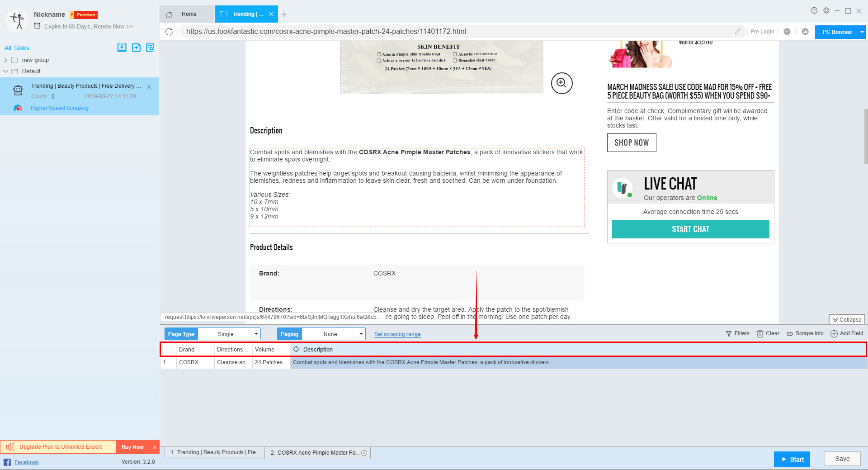Collapse the Default folder
The height and width of the screenshot is (470, 868).
tap(5, 71)
